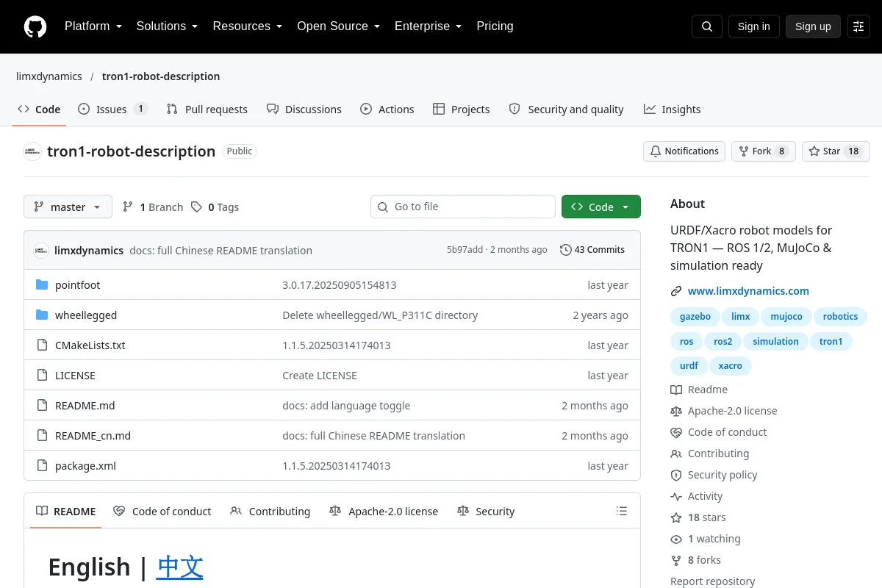Viewport: 882px width, 588px height.
Task: Click the tag icon next to 0 Tags
Action: pos(196,207)
